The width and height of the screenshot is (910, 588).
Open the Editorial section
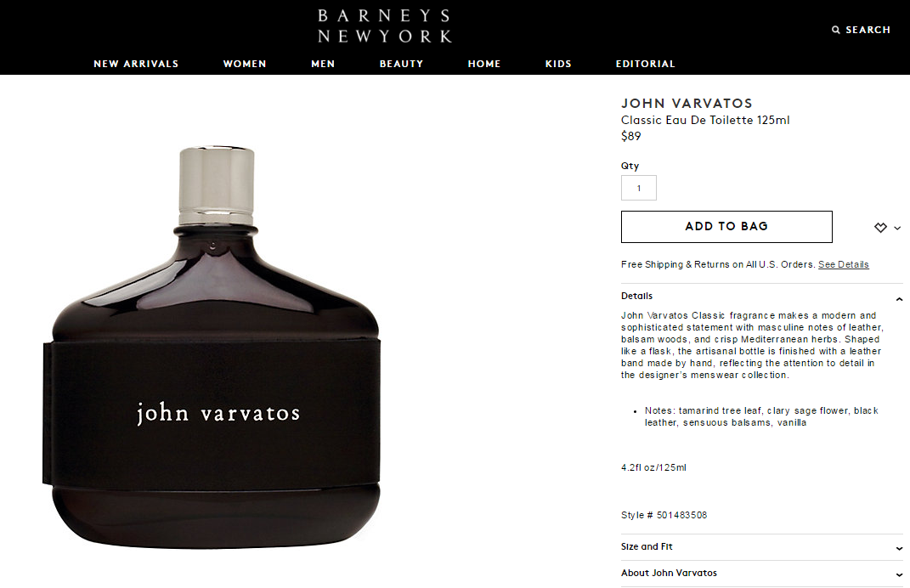tap(646, 64)
